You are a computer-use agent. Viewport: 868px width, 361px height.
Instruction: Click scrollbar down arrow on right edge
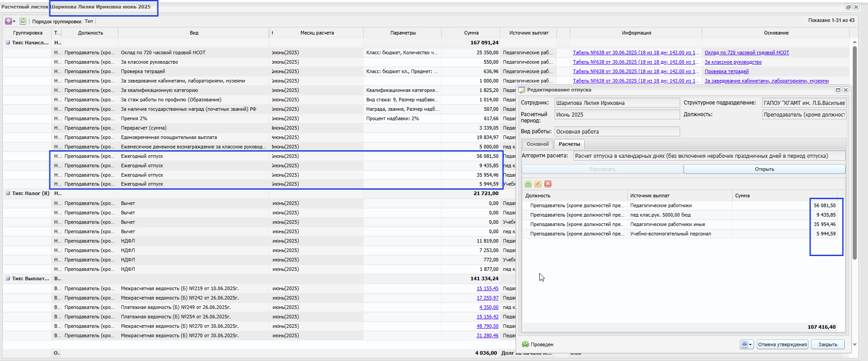855,344
